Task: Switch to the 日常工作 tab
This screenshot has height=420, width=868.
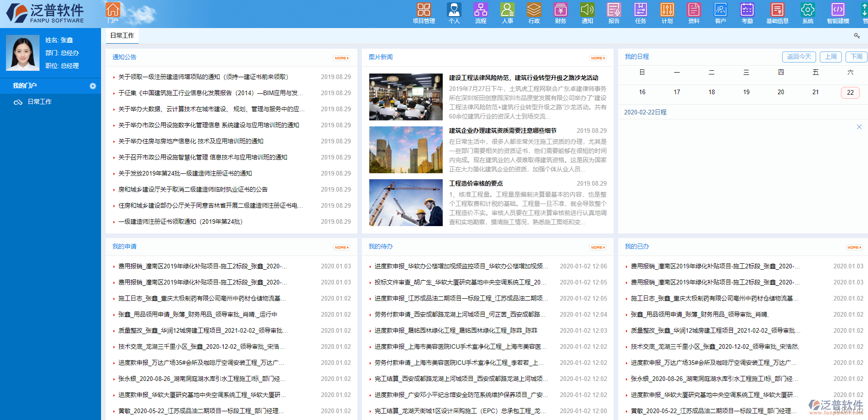Action: 122,36
